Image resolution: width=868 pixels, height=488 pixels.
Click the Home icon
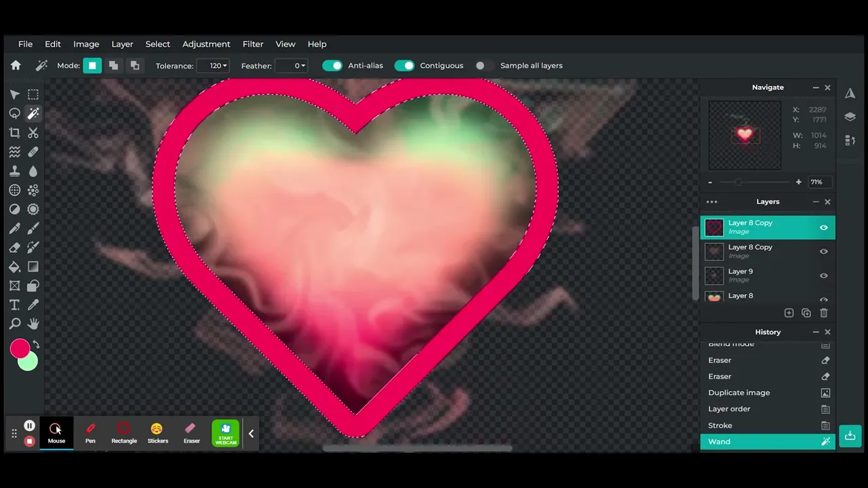point(16,65)
